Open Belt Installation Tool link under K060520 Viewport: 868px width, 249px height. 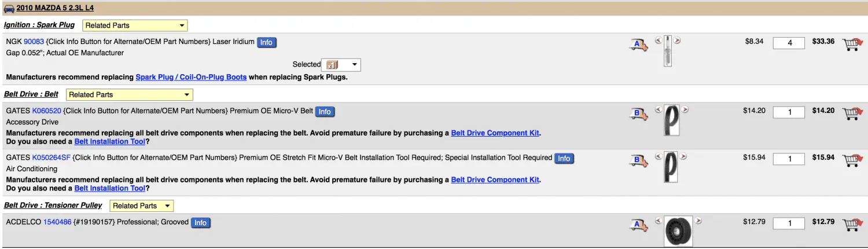pyautogui.click(x=110, y=141)
